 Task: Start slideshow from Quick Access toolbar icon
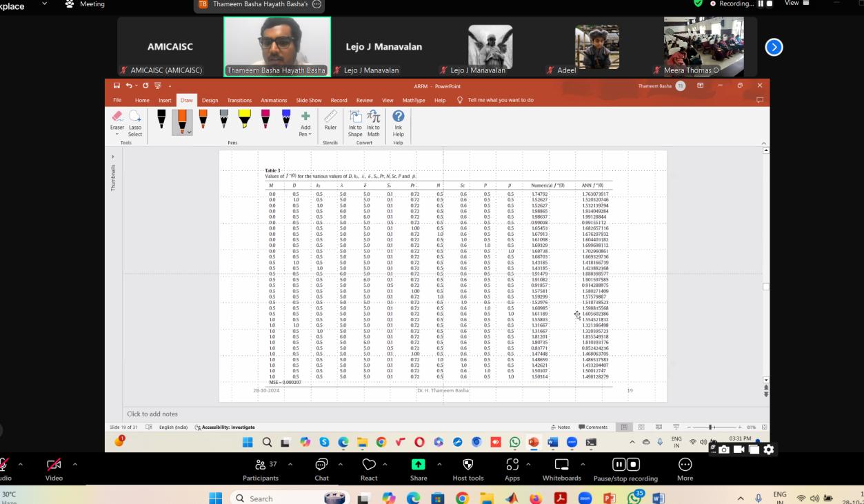tap(158, 85)
